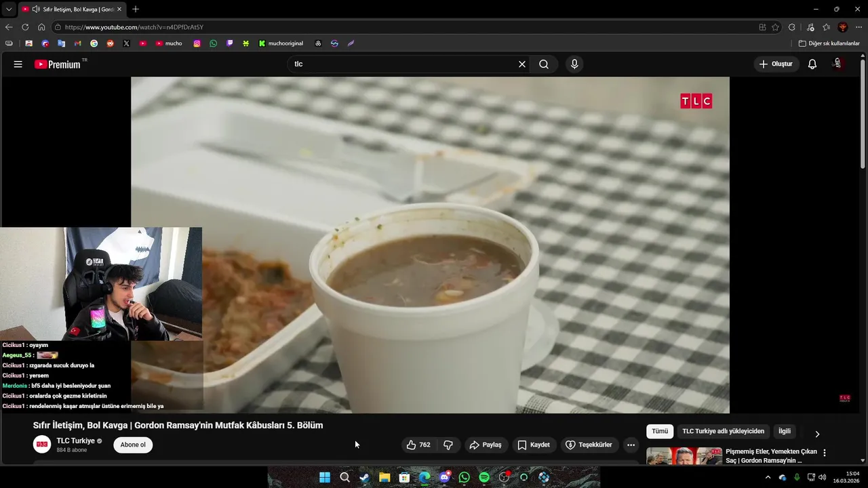Open the Reddit bookmark icon
The height and width of the screenshot is (488, 868).
[110, 43]
